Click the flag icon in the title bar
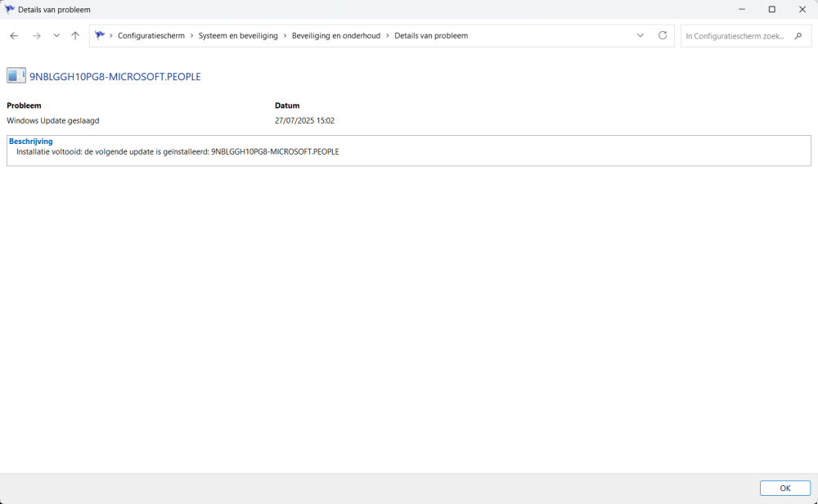Screen dimensions: 818x504 10,9
